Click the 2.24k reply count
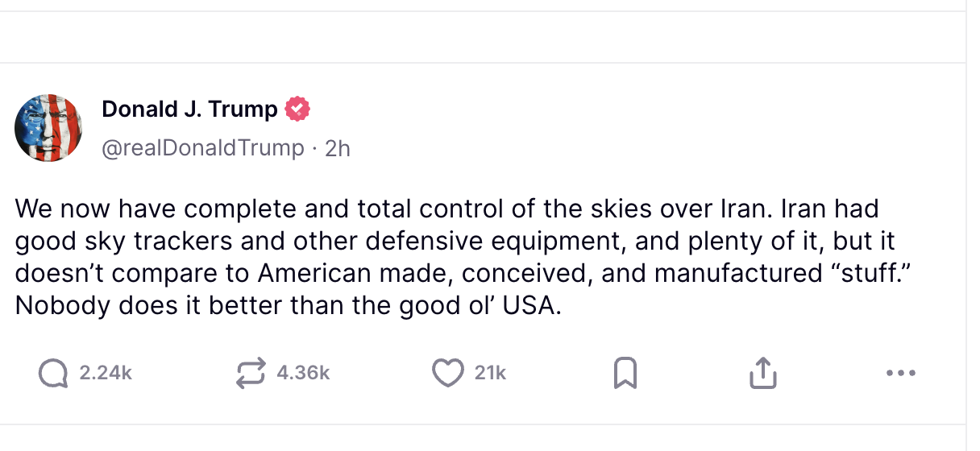The height and width of the screenshot is (451, 980). click(106, 373)
